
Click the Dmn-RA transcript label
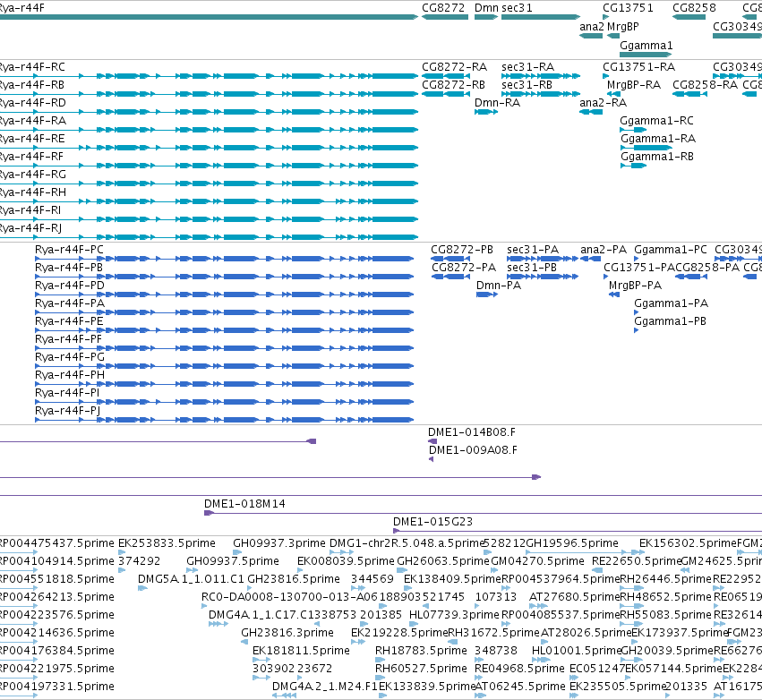pos(497,103)
